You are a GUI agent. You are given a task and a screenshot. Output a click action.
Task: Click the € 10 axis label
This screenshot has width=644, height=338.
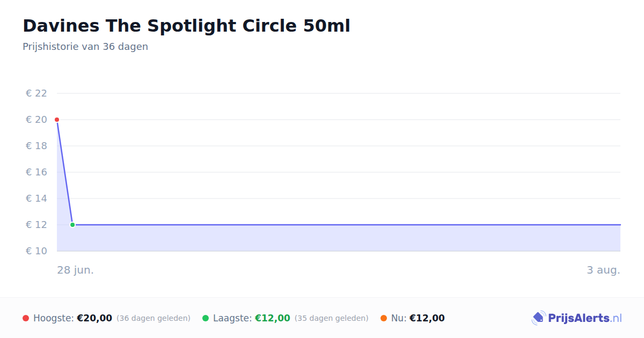(36, 251)
